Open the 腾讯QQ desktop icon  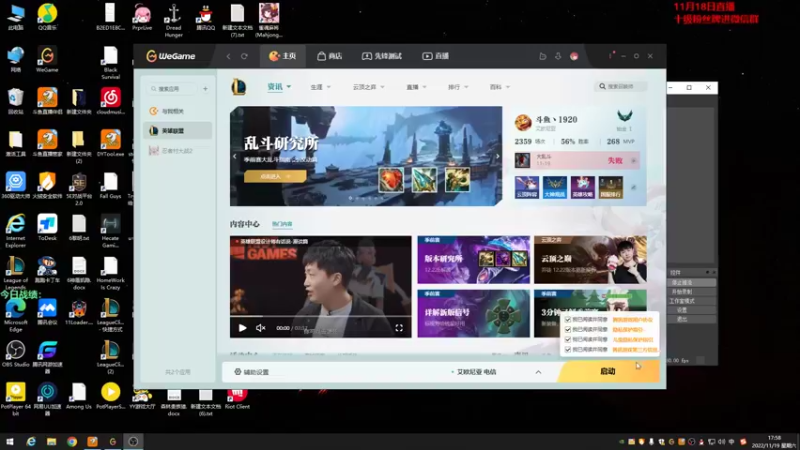(x=206, y=17)
